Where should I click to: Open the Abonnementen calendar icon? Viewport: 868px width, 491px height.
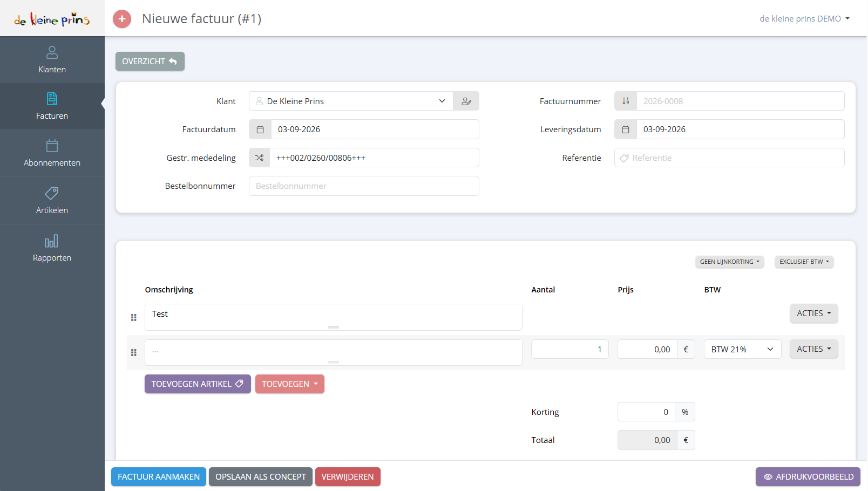coord(52,146)
